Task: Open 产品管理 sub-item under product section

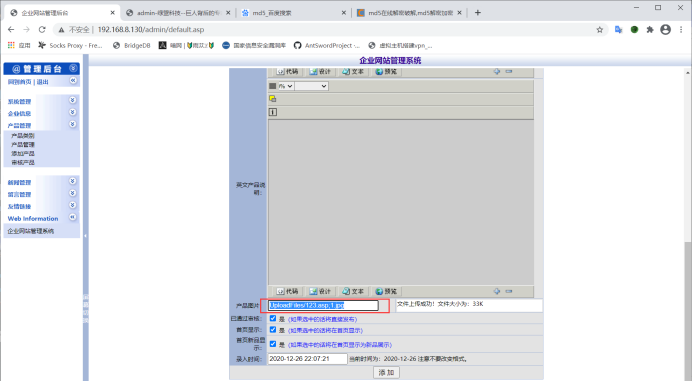Action: (23, 144)
